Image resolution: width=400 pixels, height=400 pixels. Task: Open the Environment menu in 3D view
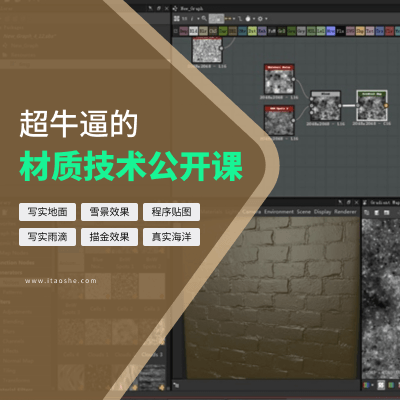(x=279, y=212)
